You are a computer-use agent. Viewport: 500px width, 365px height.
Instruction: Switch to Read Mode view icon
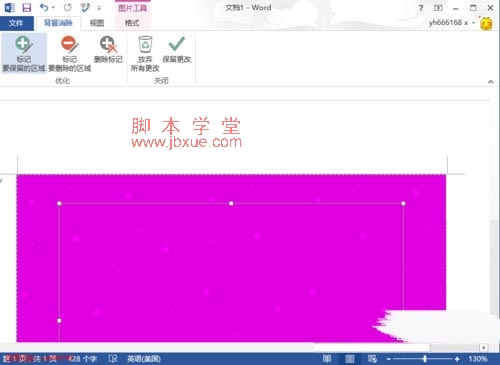tap(327, 359)
